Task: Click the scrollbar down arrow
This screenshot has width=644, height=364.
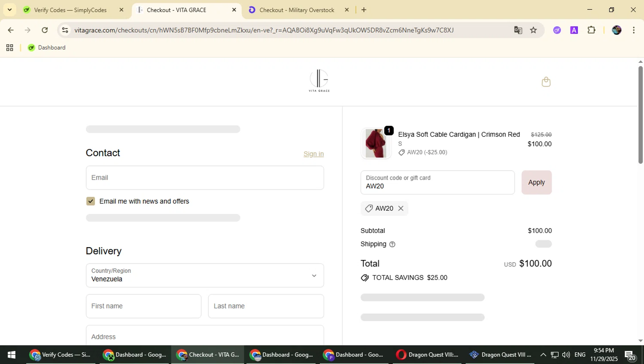Action: pos(640,341)
